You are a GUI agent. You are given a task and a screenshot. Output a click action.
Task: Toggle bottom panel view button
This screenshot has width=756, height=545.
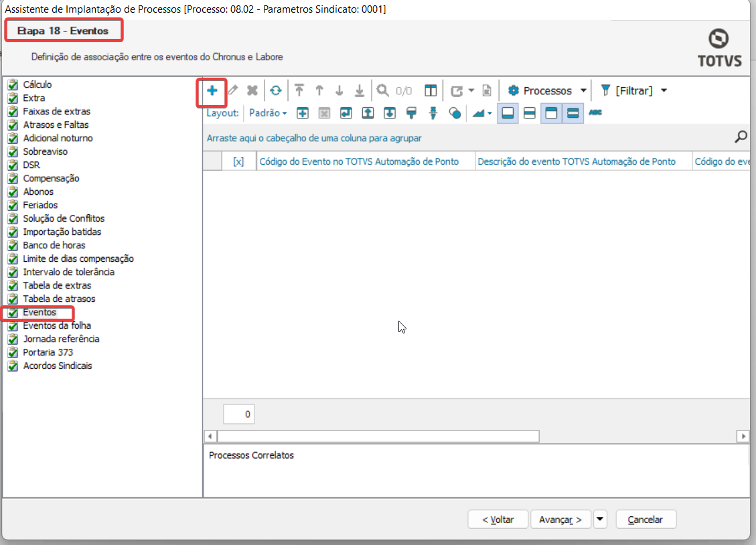point(508,113)
